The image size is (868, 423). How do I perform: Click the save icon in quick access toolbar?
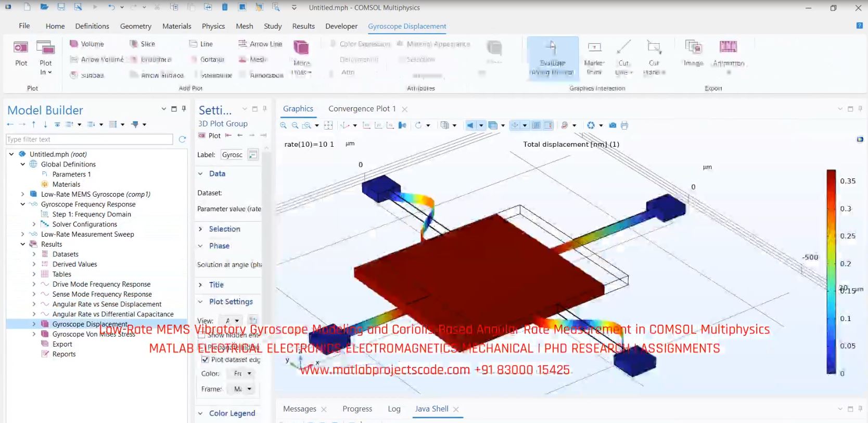[x=61, y=7]
